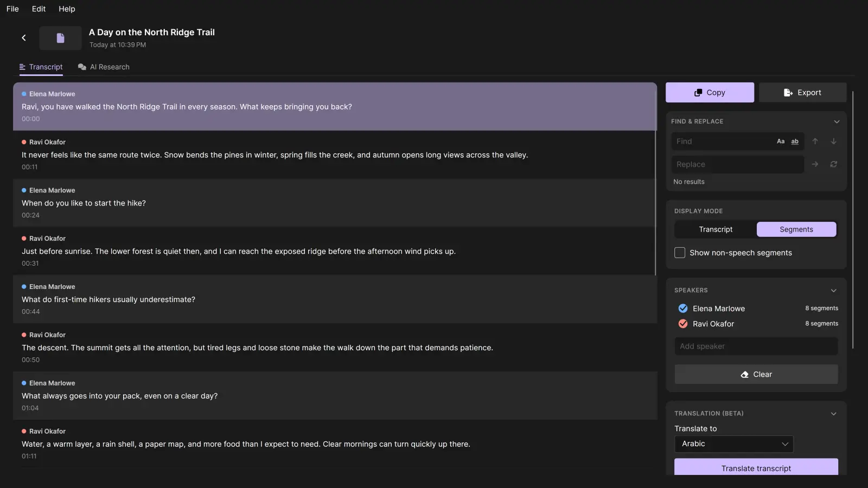Switch to the AI Research tab
This screenshot has height=488, width=868.
tap(104, 67)
